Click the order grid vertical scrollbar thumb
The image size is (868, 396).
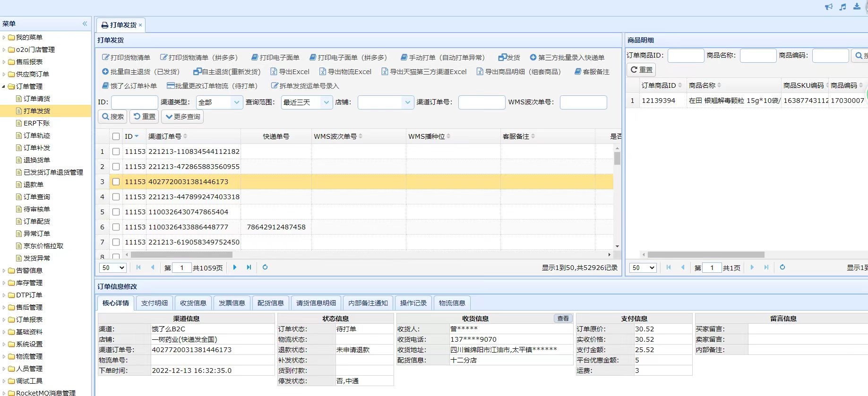coord(617,158)
